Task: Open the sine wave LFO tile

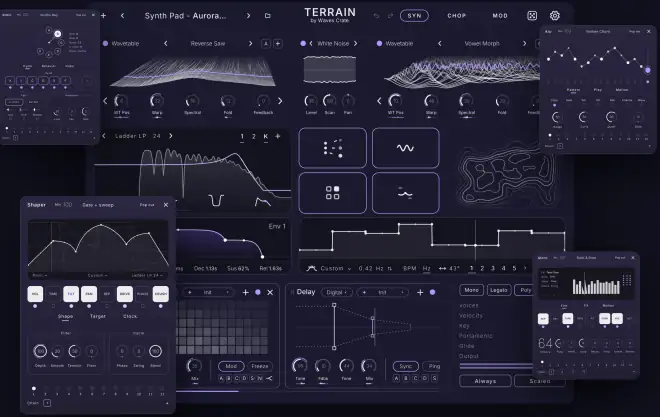Action: pos(405,148)
